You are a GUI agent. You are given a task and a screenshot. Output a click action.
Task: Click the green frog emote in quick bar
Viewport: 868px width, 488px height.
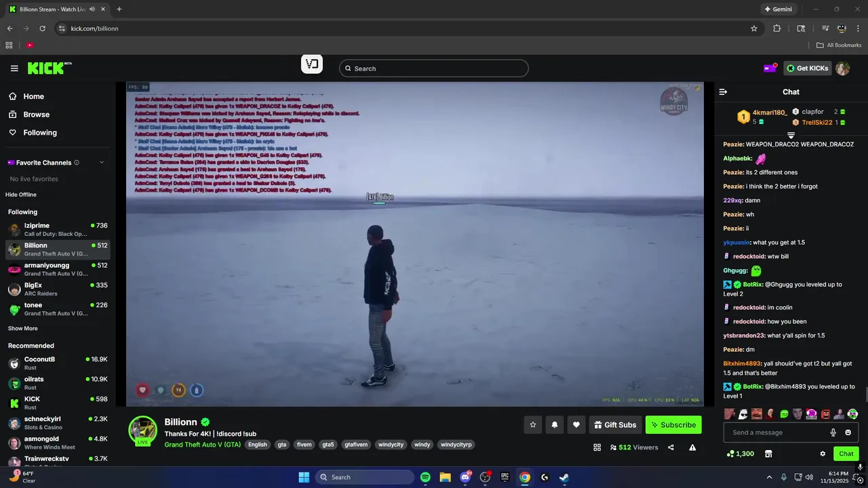point(785,413)
